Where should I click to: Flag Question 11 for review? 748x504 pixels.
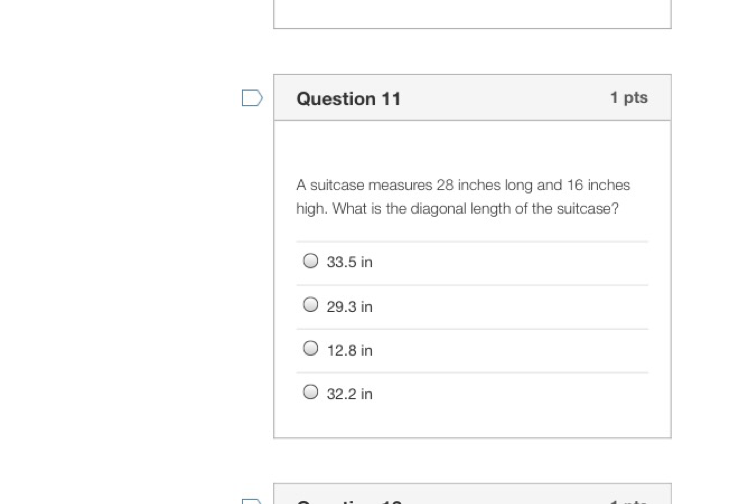pos(252,98)
